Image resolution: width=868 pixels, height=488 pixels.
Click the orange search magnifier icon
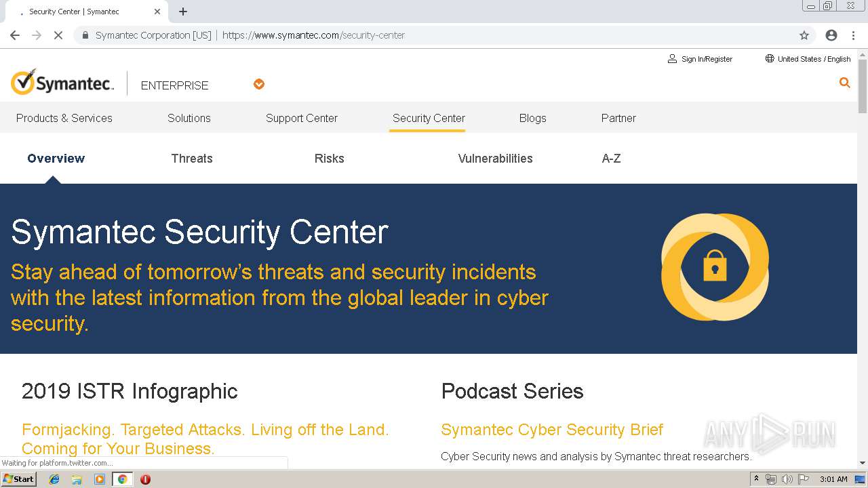pos(844,83)
